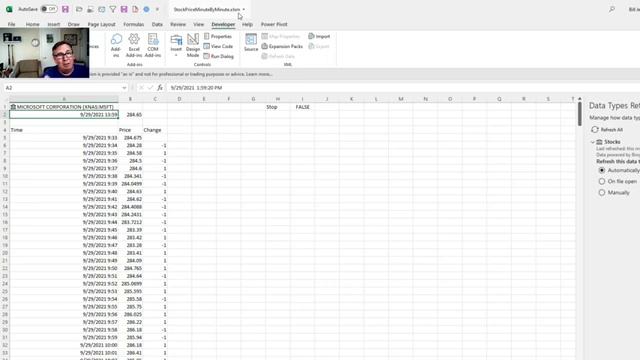Select the Time header cell
640x360 pixels.
click(64, 130)
